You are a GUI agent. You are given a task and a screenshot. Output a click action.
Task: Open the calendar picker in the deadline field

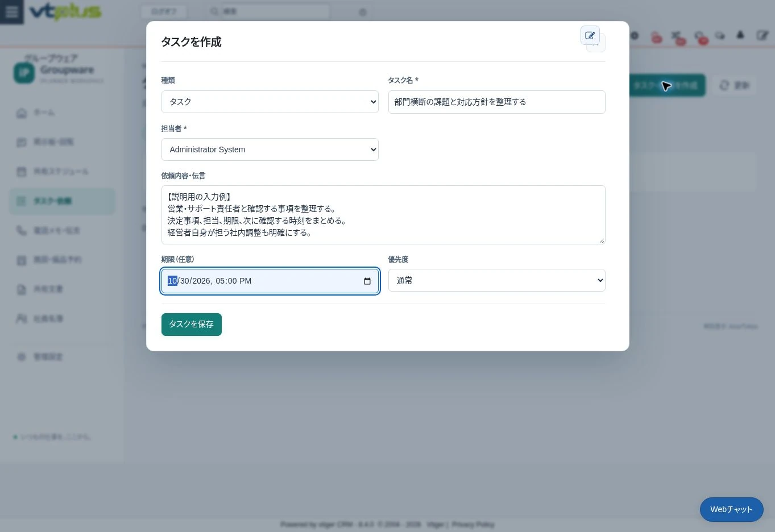(367, 281)
